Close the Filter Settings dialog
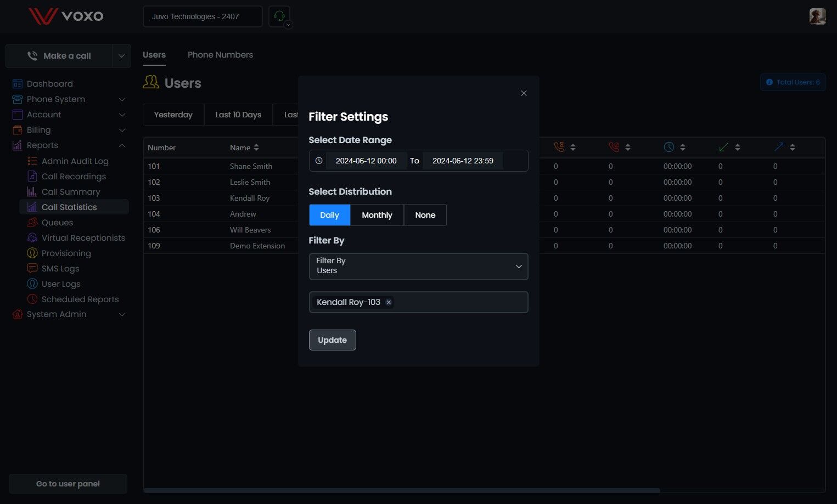The width and height of the screenshot is (837, 504). click(524, 93)
